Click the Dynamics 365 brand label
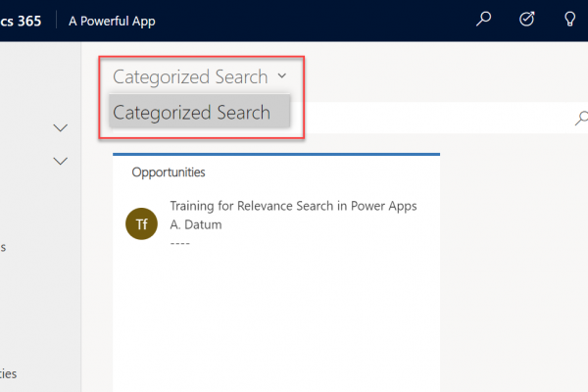This screenshot has height=392, width=588. 21,21
